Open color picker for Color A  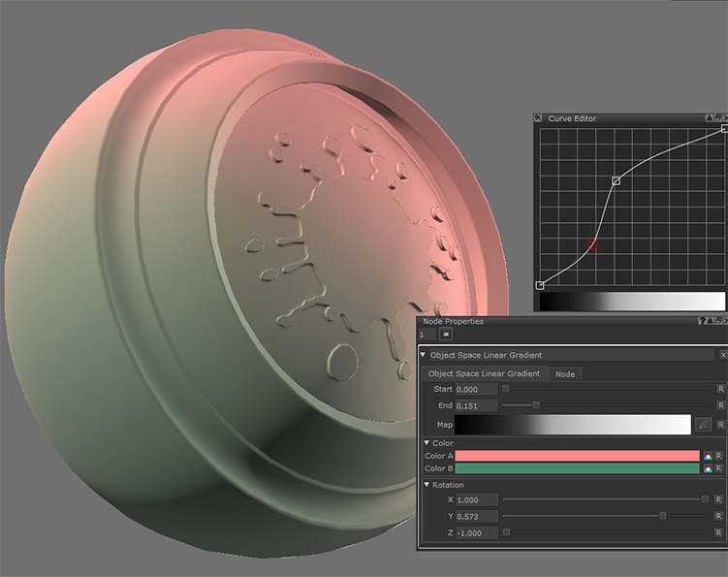709,456
